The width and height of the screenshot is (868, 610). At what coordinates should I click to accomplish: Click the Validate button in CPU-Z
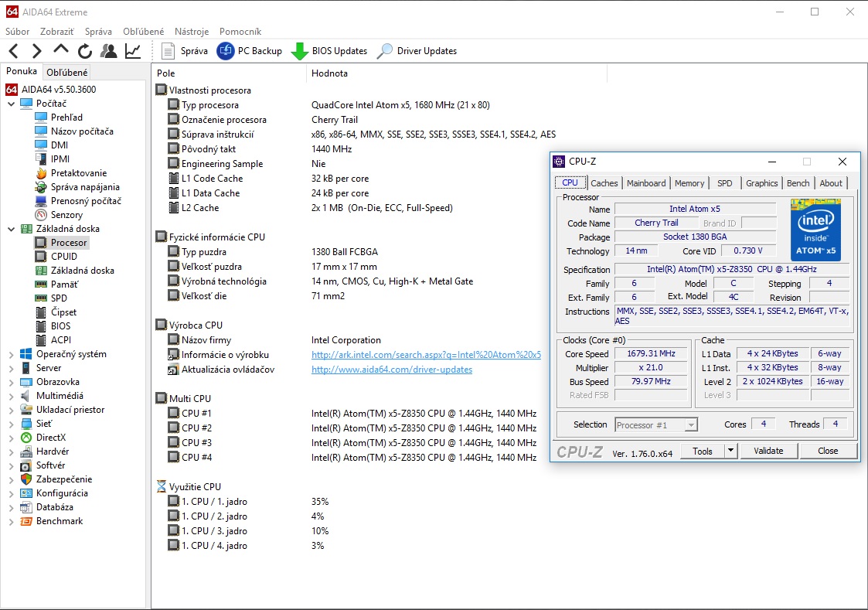tap(768, 451)
